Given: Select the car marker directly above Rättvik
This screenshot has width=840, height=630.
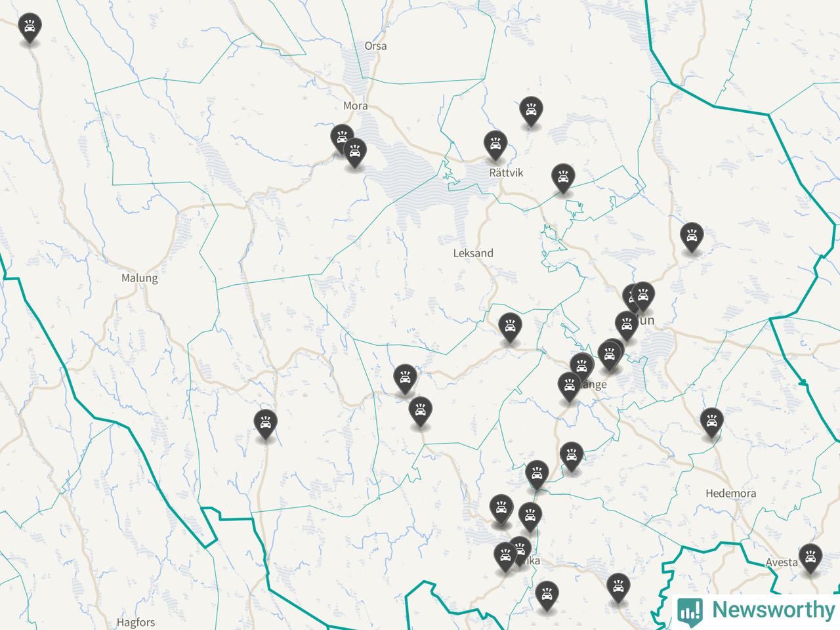Looking at the screenshot, I should point(494,144).
